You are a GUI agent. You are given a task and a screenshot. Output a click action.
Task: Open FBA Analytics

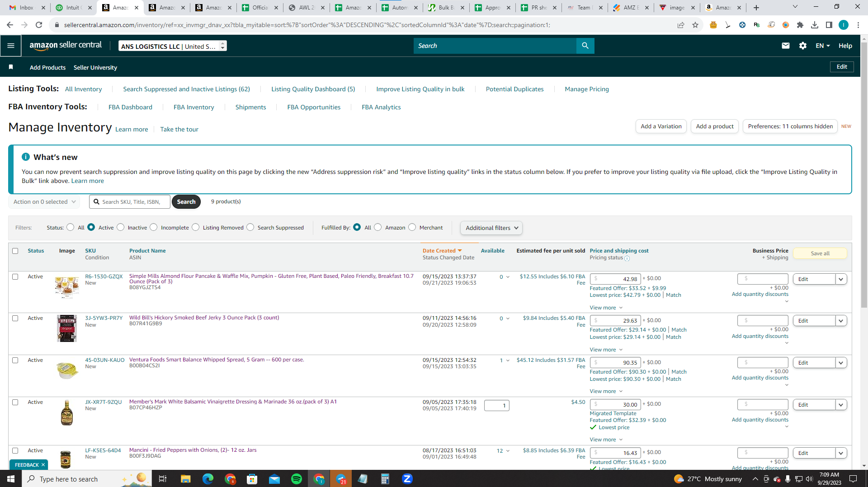click(x=381, y=107)
